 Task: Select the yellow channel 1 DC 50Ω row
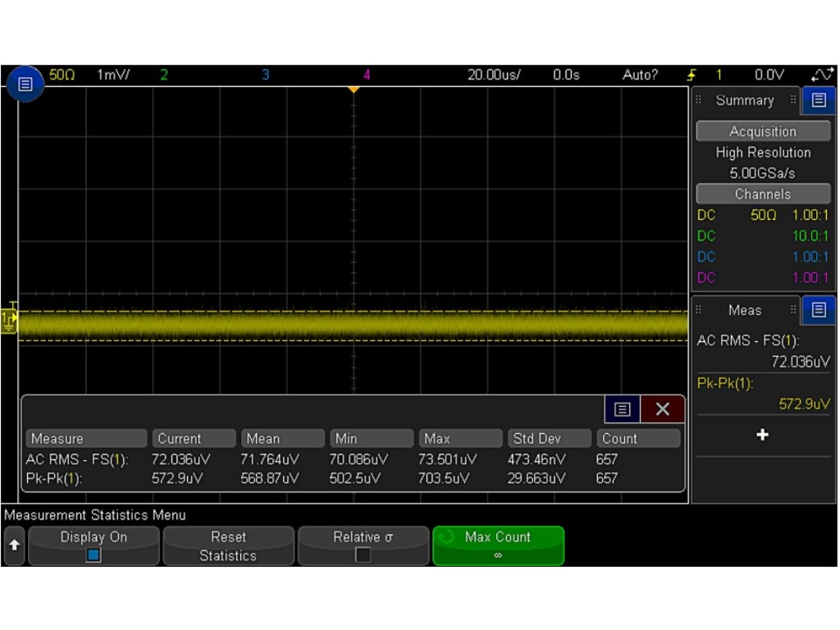763,215
